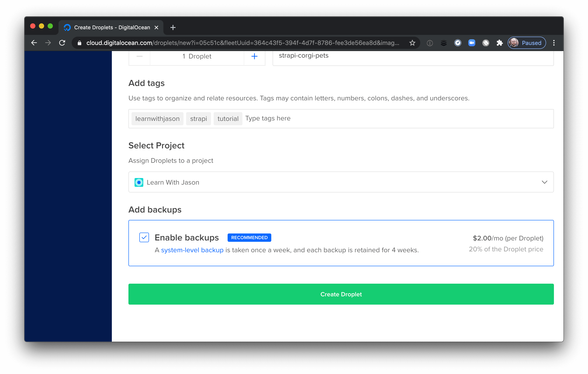Viewport: 588px width, 374px height.
Task: Click the Type tags here input field
Action: [x=268, y=118]
